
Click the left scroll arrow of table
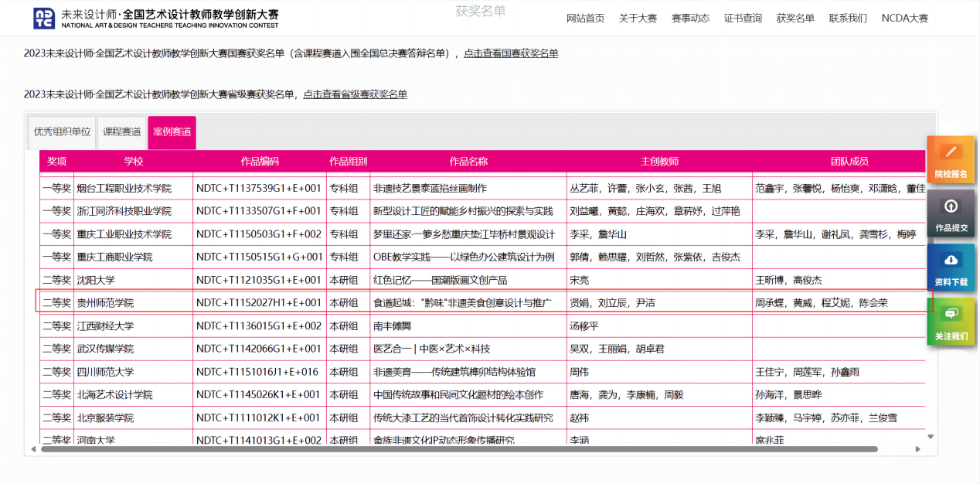point(32,449)
